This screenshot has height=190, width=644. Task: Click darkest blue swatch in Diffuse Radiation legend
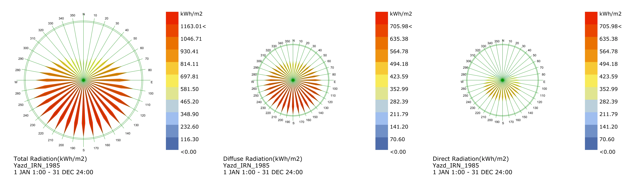381,144
